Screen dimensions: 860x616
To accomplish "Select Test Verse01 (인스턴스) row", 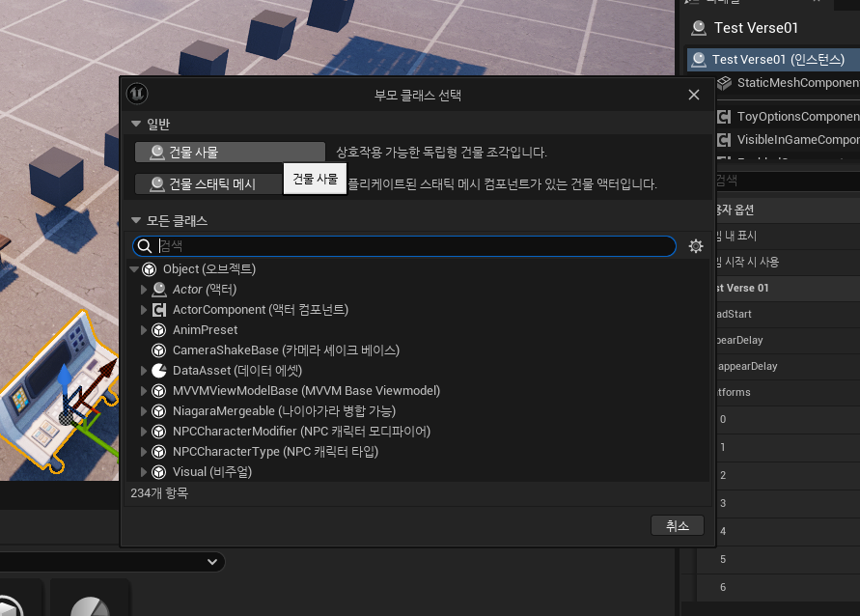I will click(x=773, y=59).
